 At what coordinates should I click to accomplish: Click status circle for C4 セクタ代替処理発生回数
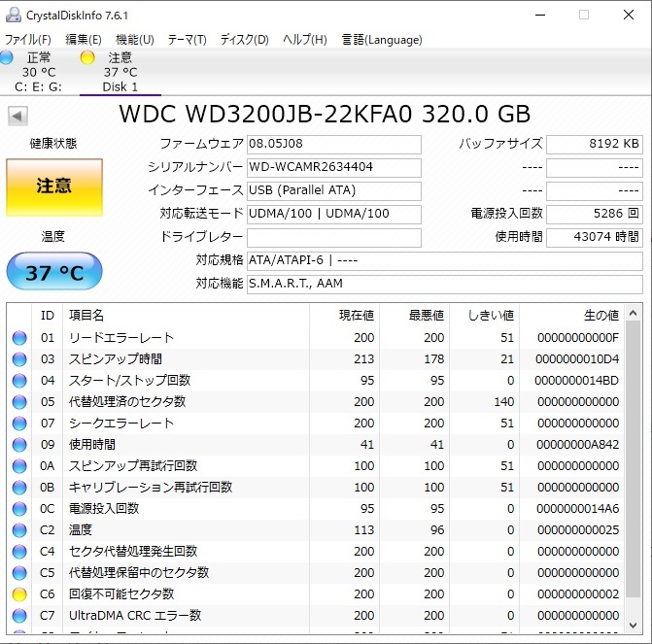click(19, 552)
